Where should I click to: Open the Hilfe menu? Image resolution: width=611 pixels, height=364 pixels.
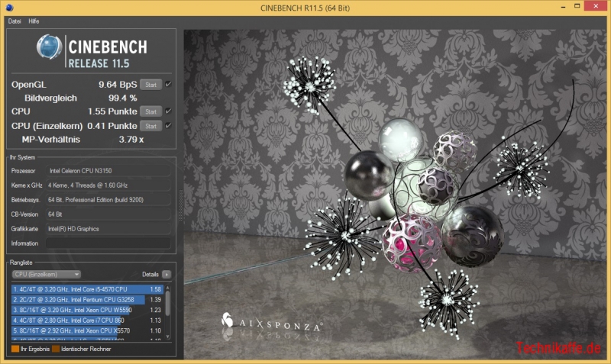(x=34, y=21)
